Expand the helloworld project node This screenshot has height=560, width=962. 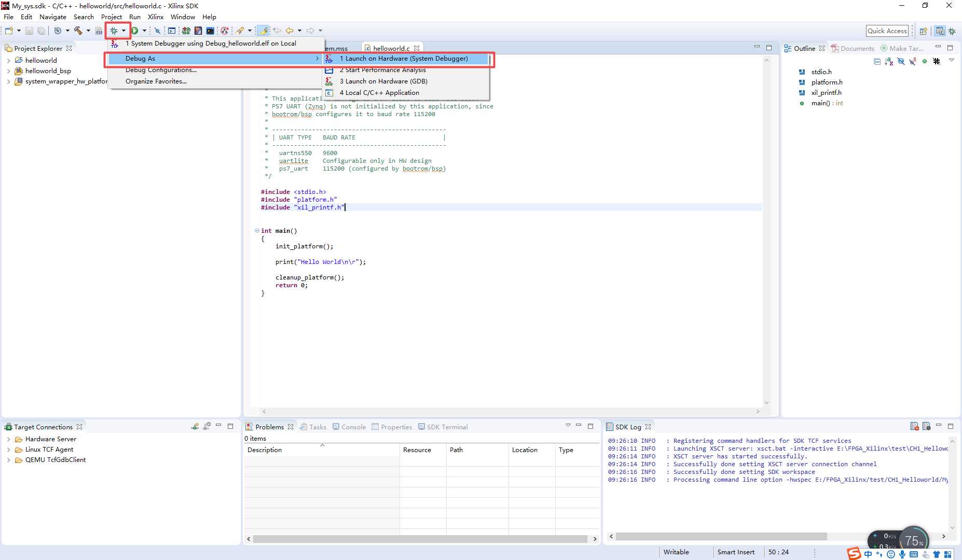(x=8, y=60)
